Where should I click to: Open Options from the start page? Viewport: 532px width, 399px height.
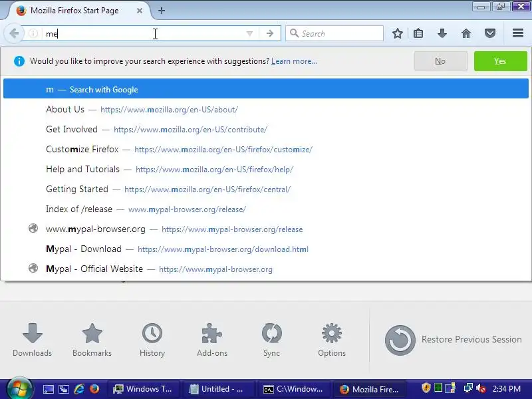click(331, 340)
